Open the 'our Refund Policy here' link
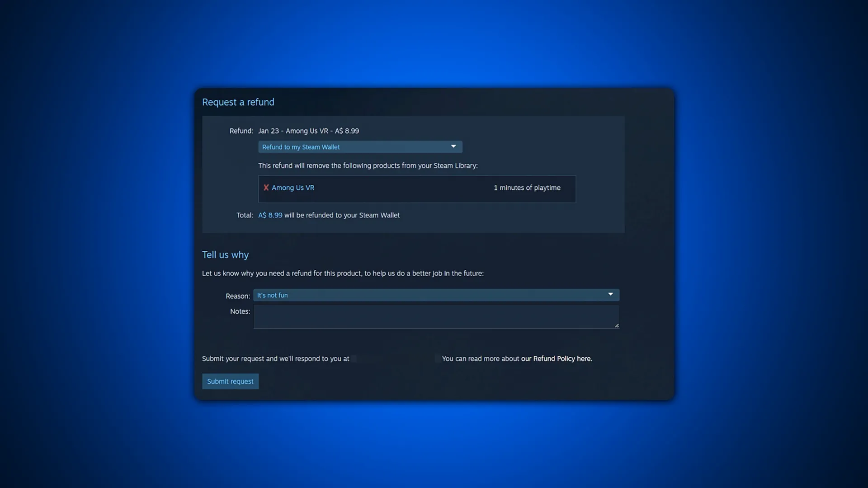 tap(556, 359)
